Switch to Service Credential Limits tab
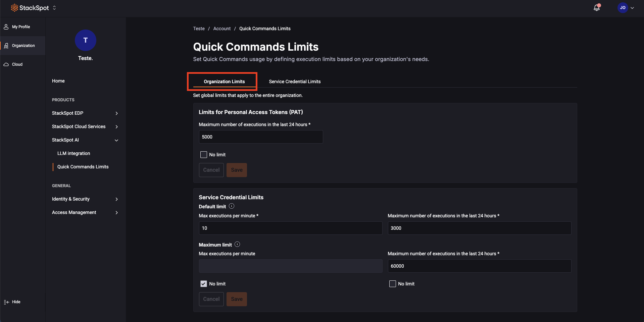 click(x=295, y=82)
